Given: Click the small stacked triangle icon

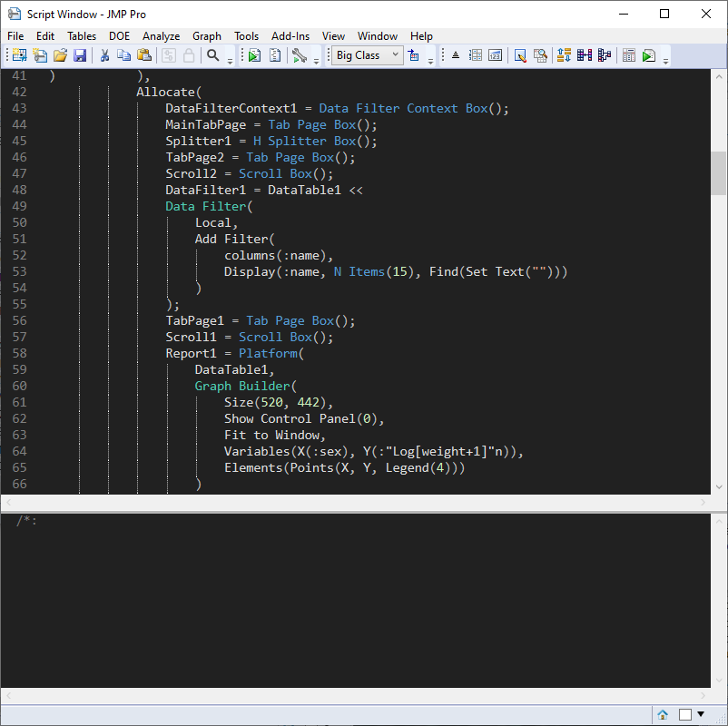Looking at the screenshot, I should tap(456, 55).
